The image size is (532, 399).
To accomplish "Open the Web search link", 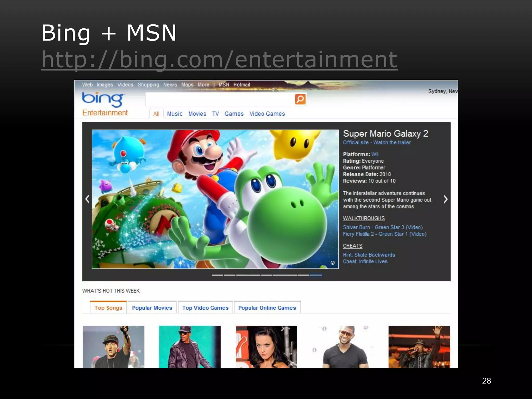I will pos(87,85).
